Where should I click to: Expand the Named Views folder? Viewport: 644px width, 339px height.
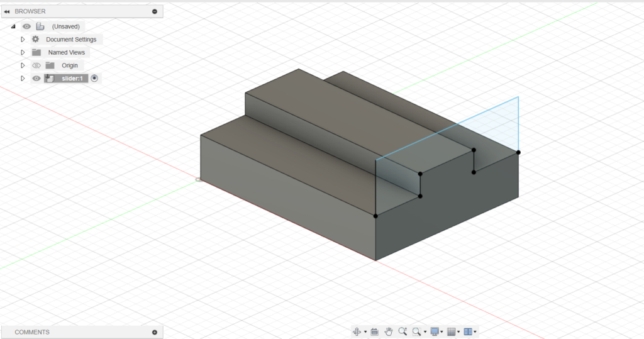pos(23,53)
